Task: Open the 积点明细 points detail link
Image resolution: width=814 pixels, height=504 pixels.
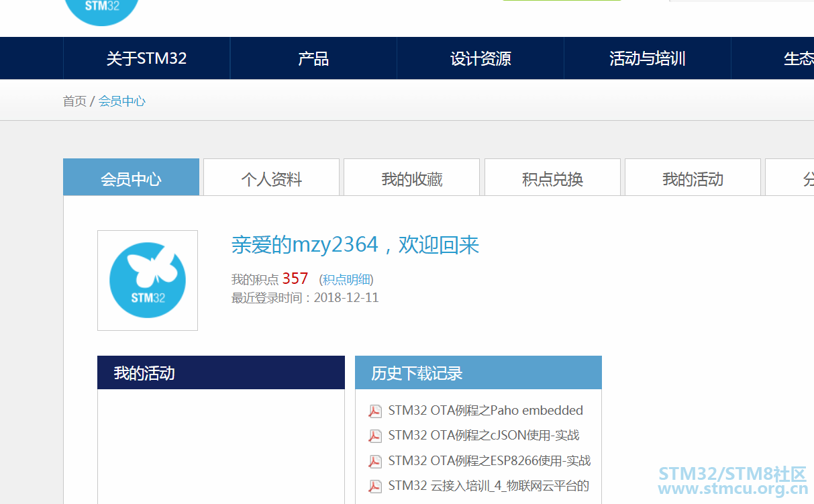Action: 346,280
